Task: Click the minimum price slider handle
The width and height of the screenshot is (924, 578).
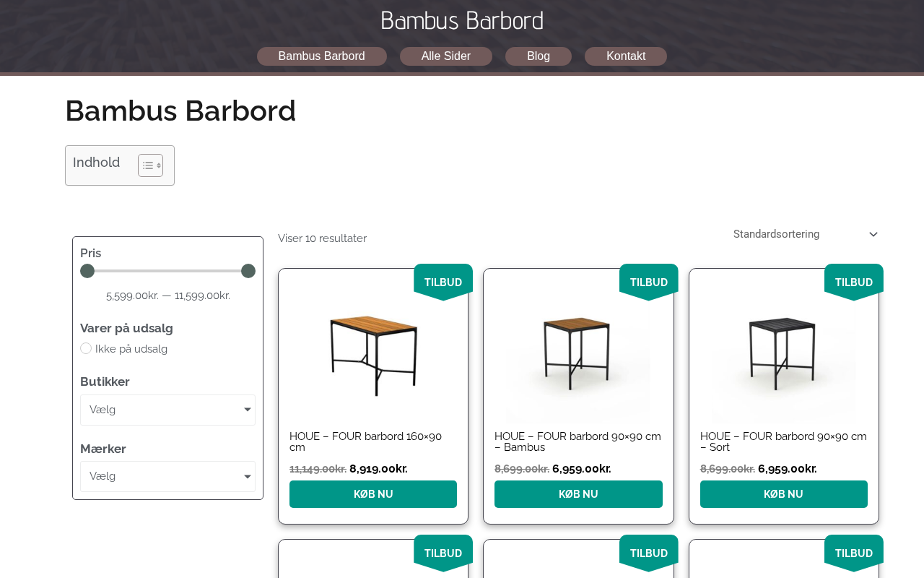Action: (87, 271)
